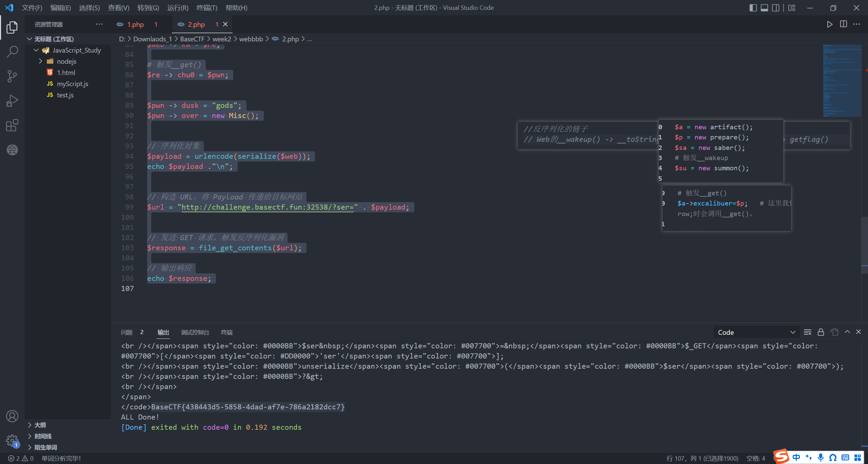Open output log in editor
The image size is (868, 464).
coord(834,332)
